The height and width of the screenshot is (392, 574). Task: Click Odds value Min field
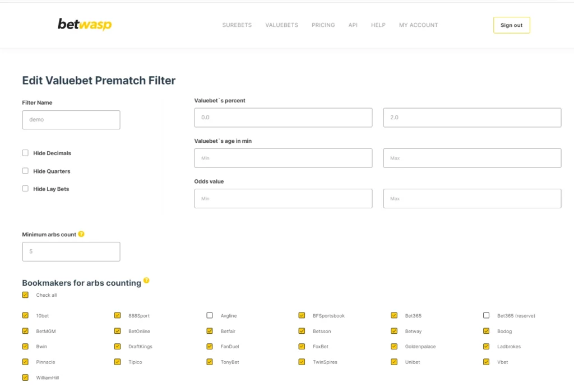[283, 199]
